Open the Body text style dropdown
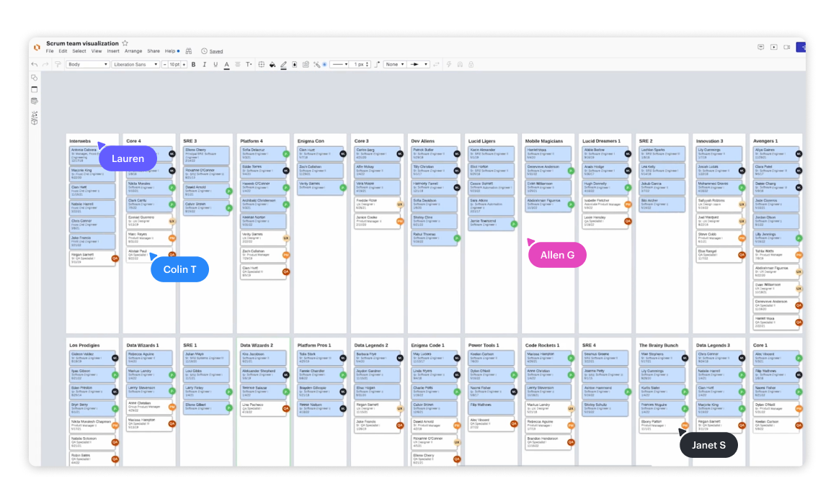 coord(87,65)
